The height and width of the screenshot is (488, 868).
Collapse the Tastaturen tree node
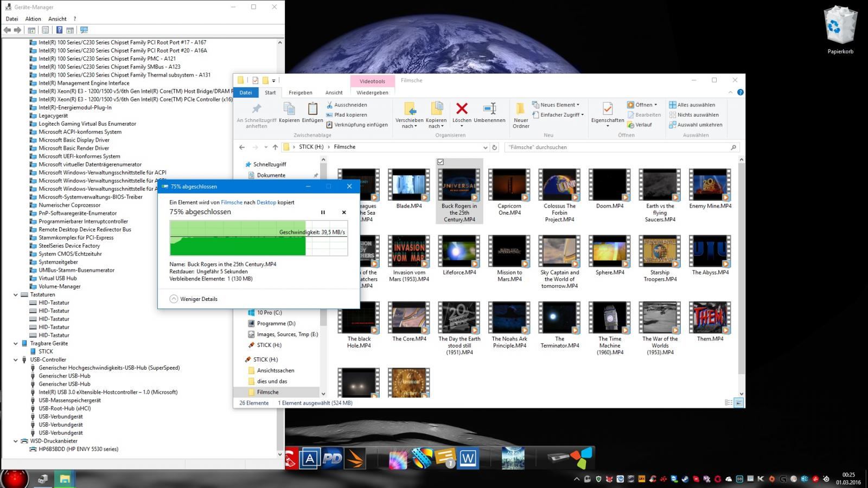(x=16, y=294)
